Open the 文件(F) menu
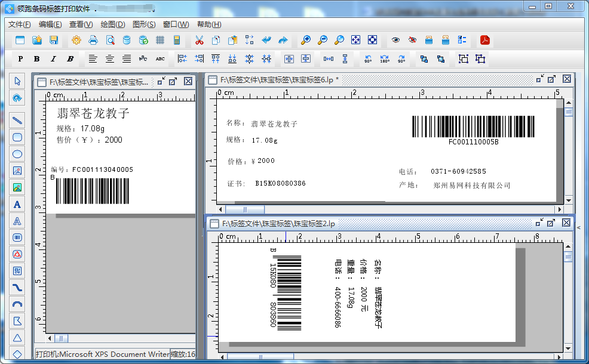 (x=20, y=24)
